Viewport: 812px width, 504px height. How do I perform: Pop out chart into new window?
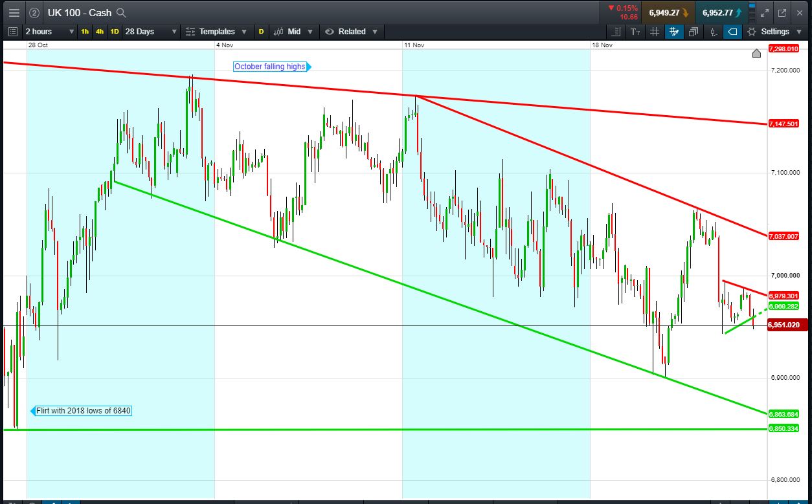782,12
